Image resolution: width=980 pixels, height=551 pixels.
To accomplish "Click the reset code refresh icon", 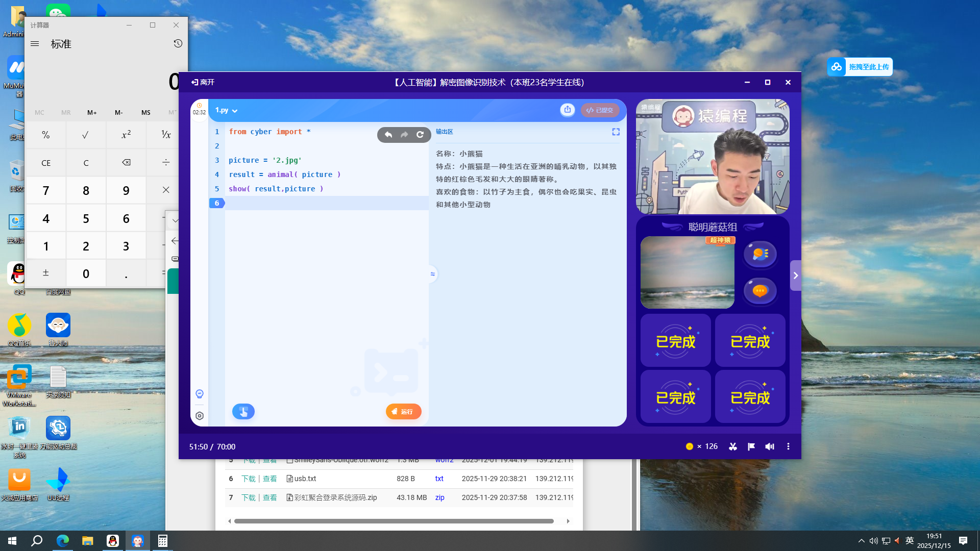I will pyautogui.click(x=420, y=135).
